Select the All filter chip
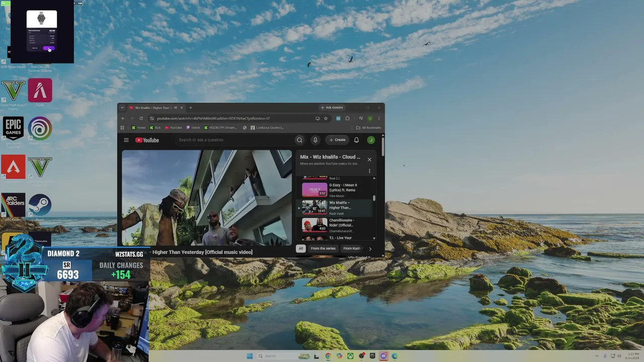Image resolution: width=644 pixels, height=362 pixels. point(300,248)
